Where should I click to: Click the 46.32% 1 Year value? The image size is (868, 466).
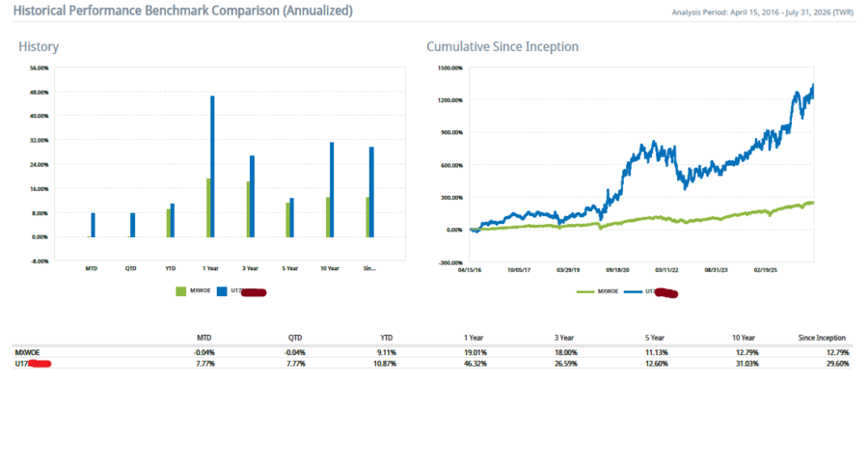pos(475,364)
